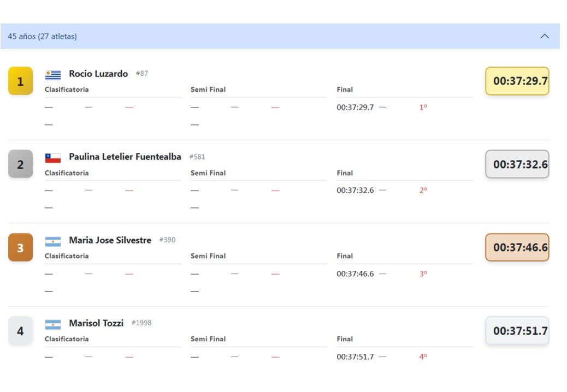Select Maria Jose Silvestre's name
Viewport: 567px width, 392px height.
[x=110, y=240]
